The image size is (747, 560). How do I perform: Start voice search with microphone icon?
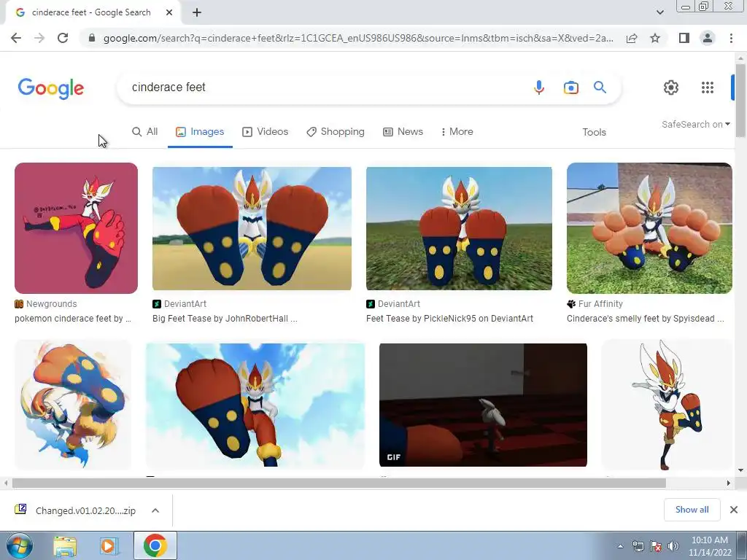click(539, 87)
